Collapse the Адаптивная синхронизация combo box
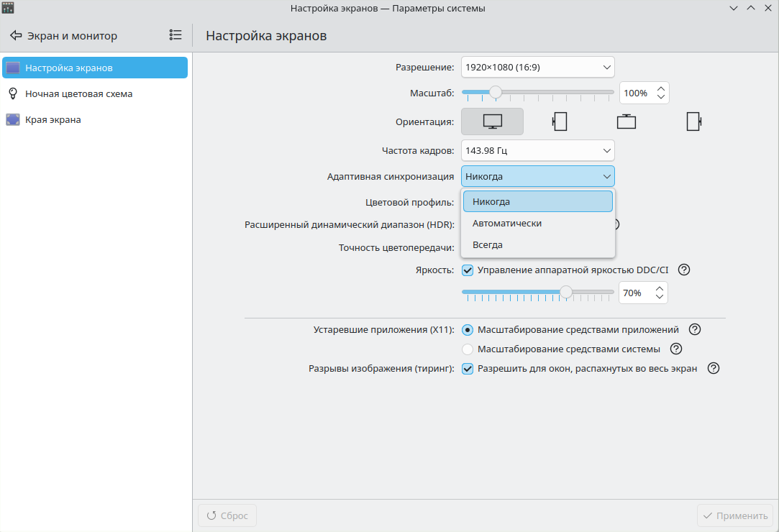Viewport: 779px width, 532px height. (537, 176)
